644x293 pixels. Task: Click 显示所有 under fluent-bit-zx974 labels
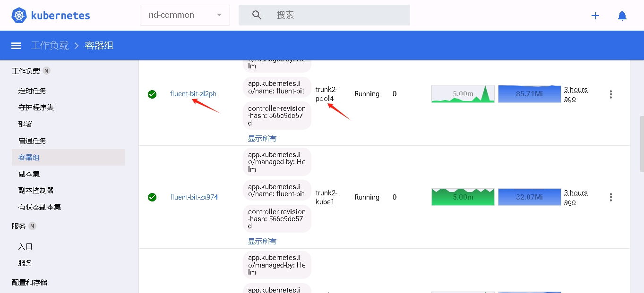pos(262,241)
